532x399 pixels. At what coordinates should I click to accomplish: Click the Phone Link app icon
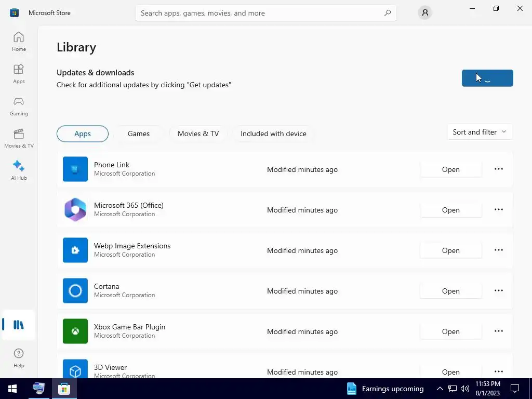point(75,169)
